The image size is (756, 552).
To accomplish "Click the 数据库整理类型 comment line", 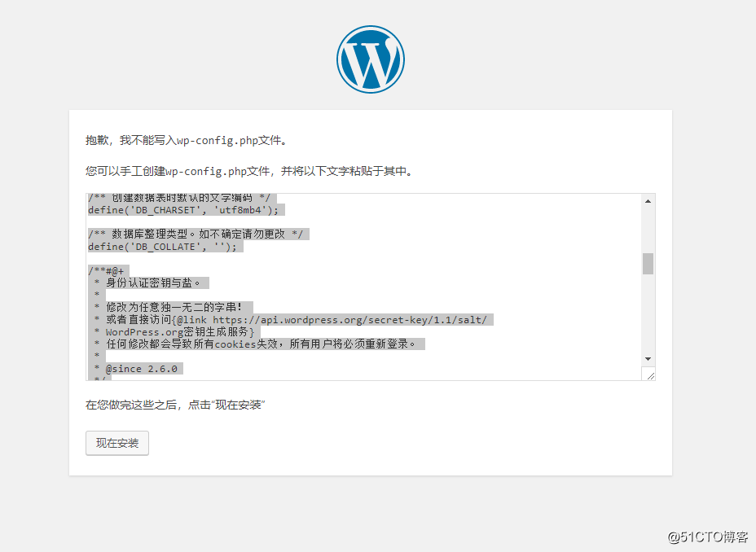I will tap(196, 234).
